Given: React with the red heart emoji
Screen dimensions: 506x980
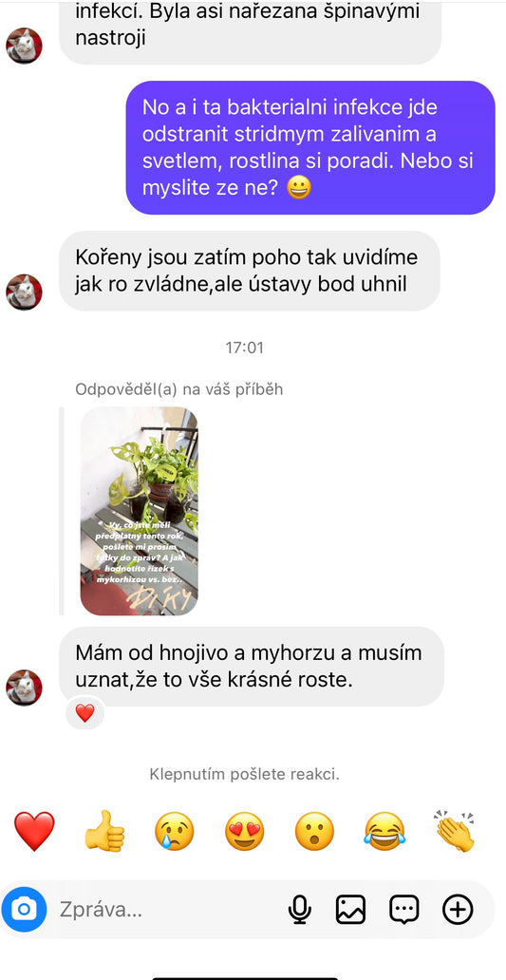Looking at the screenshot, I should coord(34,831).
